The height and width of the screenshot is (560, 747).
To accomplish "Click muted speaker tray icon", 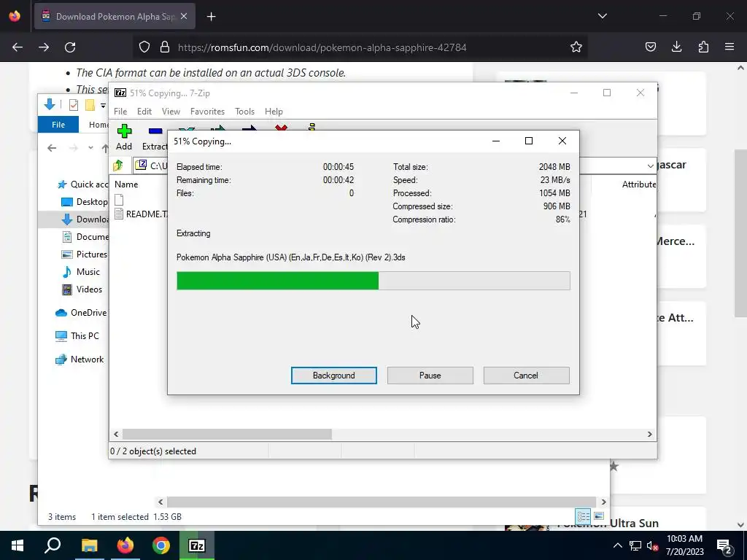I will coord(652,545).
